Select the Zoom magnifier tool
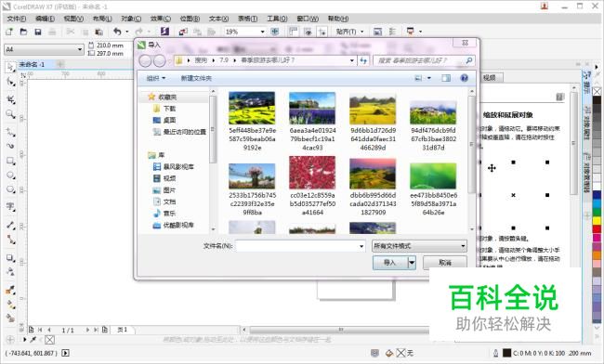 click(10, 114)
